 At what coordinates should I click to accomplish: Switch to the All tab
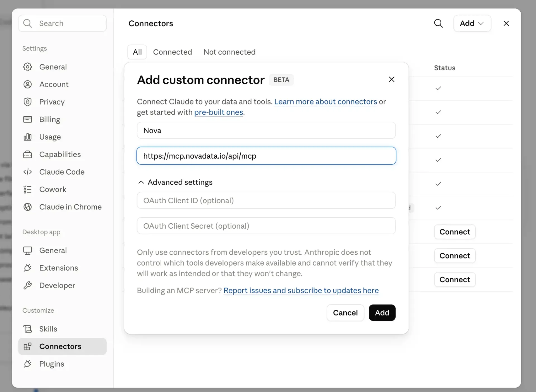tap(137, 52)
